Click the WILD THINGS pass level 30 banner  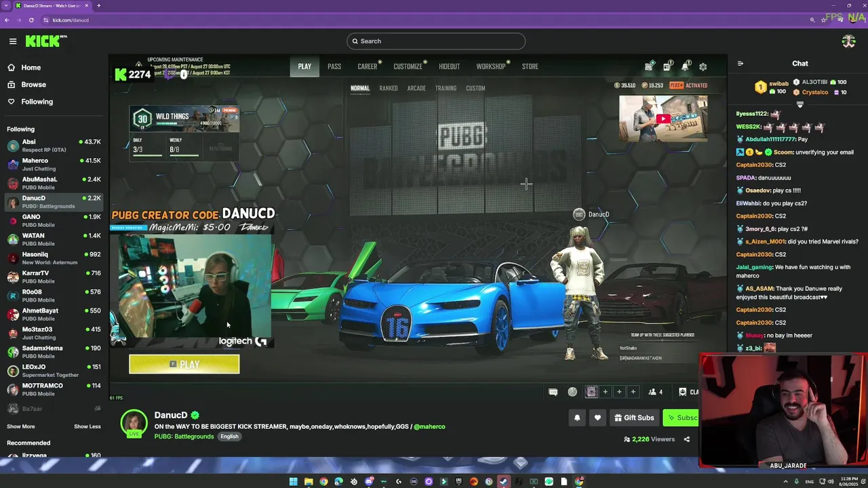point(184,119)
